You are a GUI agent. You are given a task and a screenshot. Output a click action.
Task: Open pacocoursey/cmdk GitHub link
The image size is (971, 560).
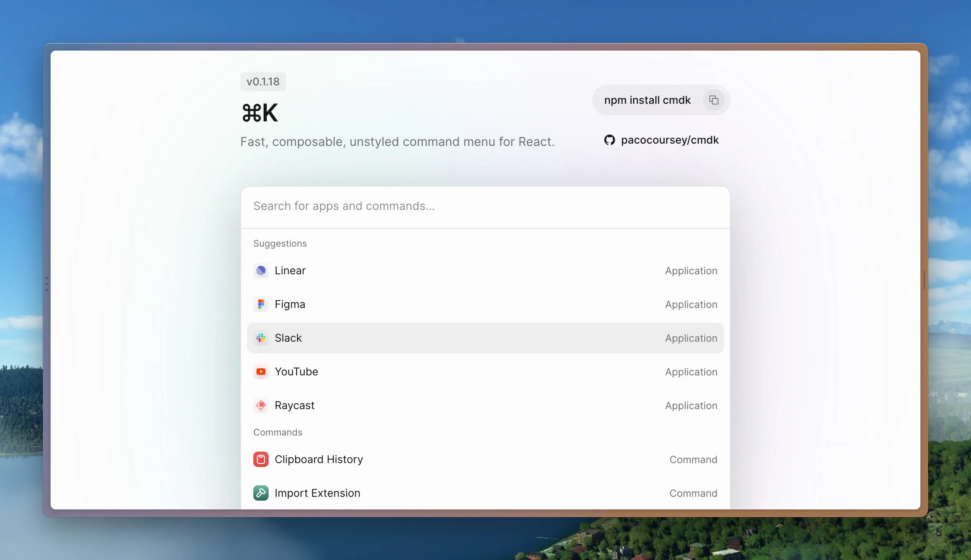click(x=669, y=140)
